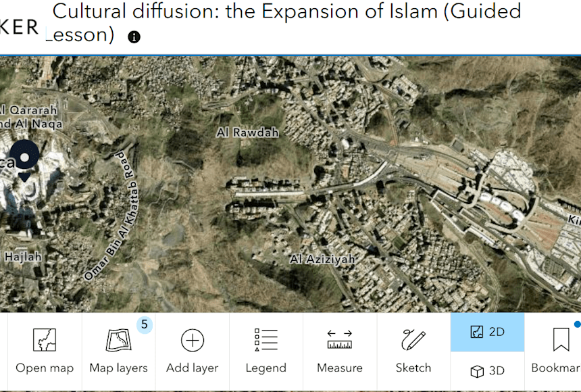Click the Mecca location pin marker
581x392 pixels.
click(x=24, y=161)
